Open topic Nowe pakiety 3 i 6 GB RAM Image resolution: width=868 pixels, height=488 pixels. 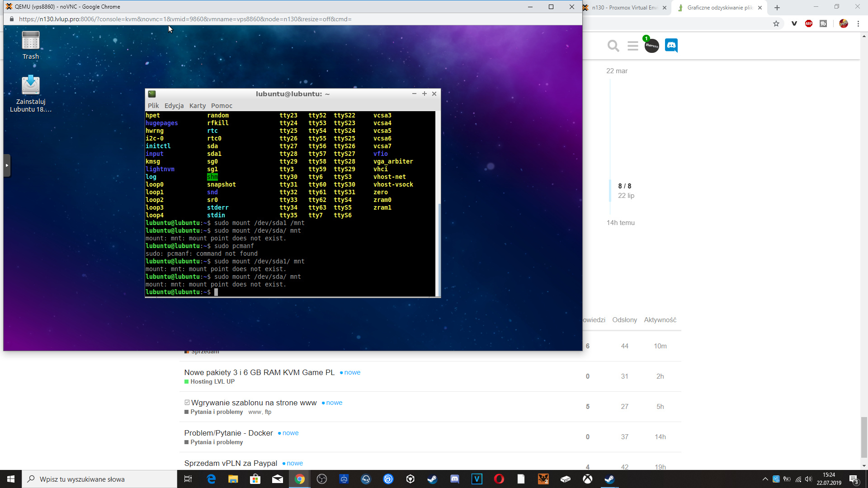(x=259, y=372)
